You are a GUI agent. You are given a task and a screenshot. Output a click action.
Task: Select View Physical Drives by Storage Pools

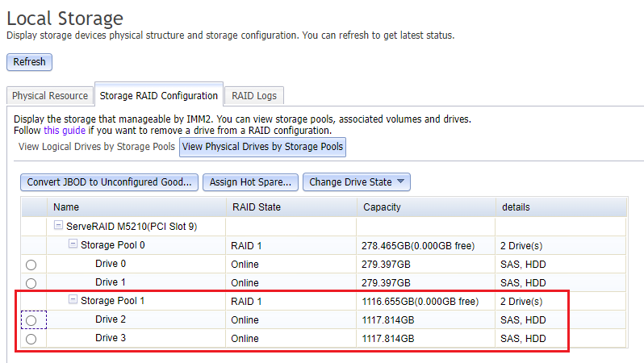[263, 147]
